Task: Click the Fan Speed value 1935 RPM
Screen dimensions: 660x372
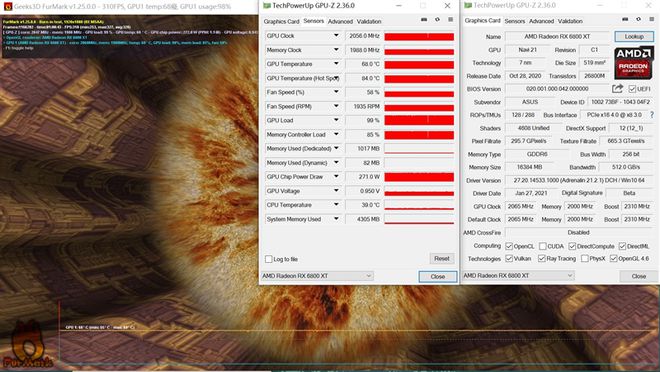Action: 363,106
